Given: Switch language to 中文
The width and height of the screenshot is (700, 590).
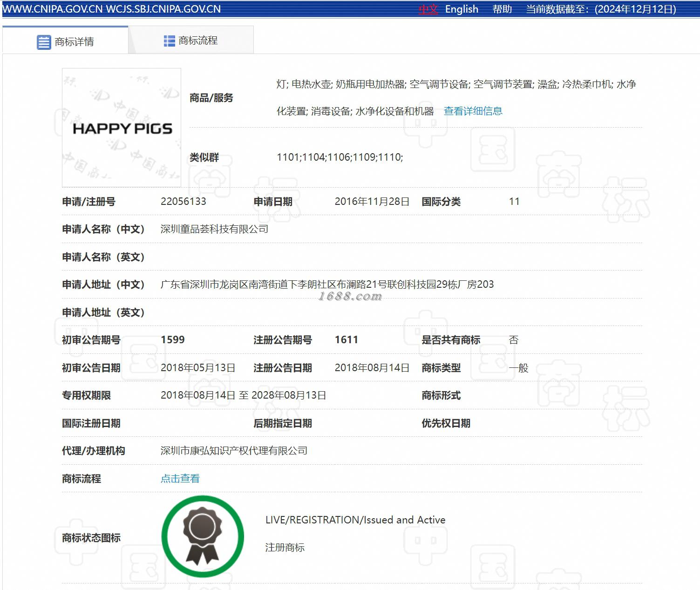Looking at the screenshot, I should pyautogui.click(x=428, y=9).
